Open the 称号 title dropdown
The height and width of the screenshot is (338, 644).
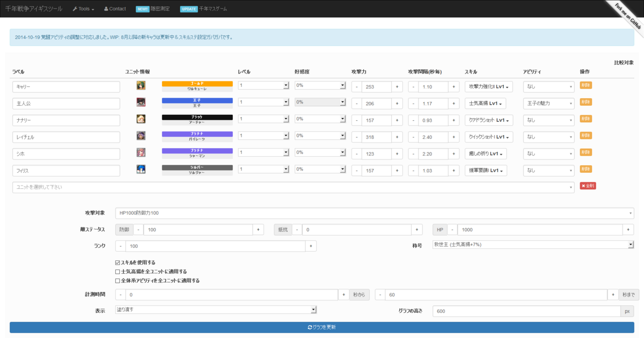pyautogui.click(x=533, y=245)
